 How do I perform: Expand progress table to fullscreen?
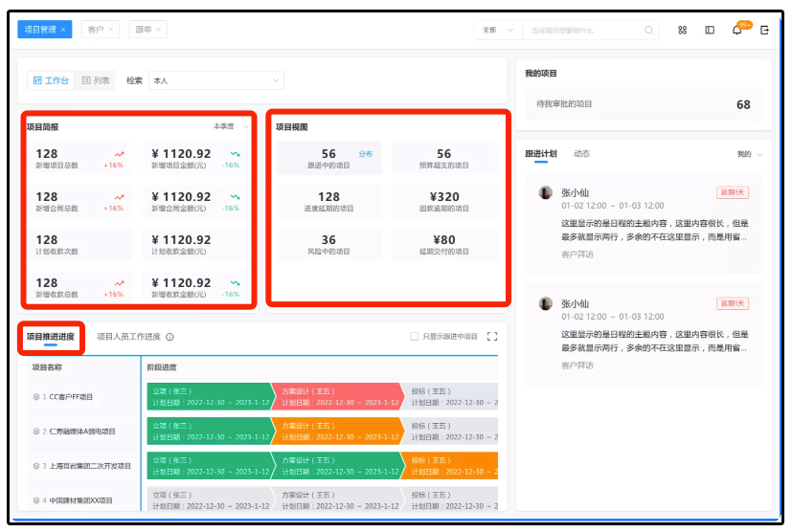pyautogui.click(x=492, y=336)
